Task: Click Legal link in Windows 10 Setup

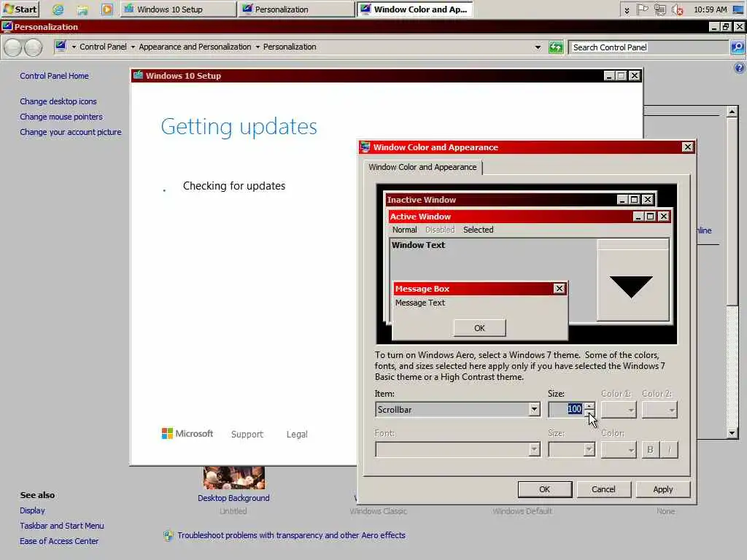Action: point(297,435)
